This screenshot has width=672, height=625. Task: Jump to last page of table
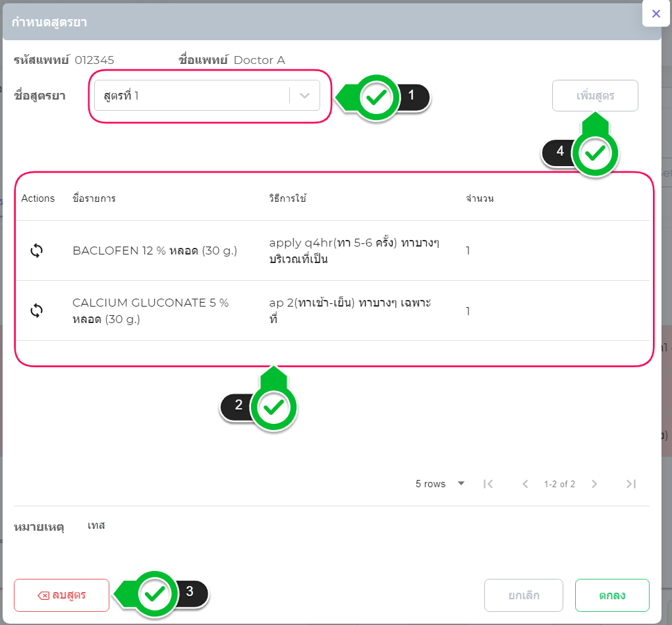[x=630, y=484]
